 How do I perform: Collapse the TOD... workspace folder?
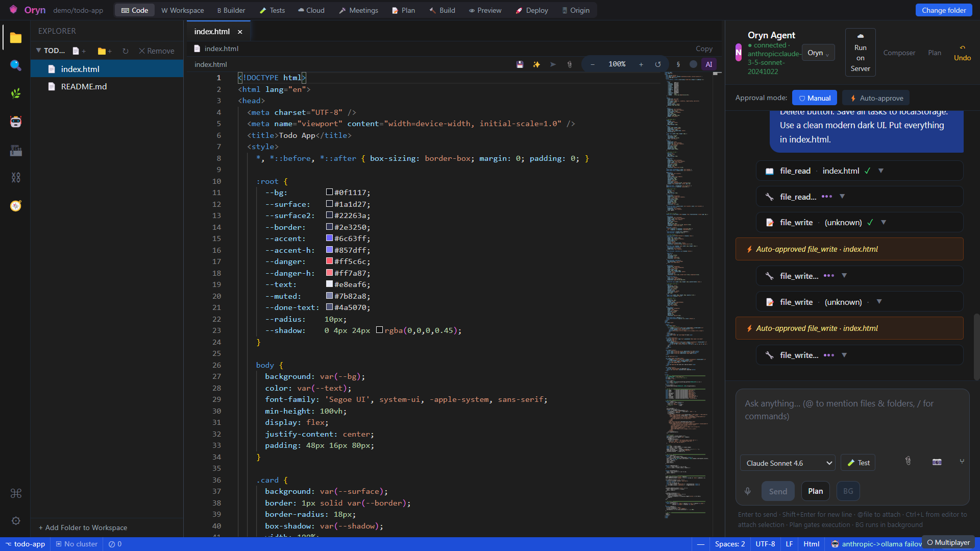pyautogui.click(x=38, y=51)
